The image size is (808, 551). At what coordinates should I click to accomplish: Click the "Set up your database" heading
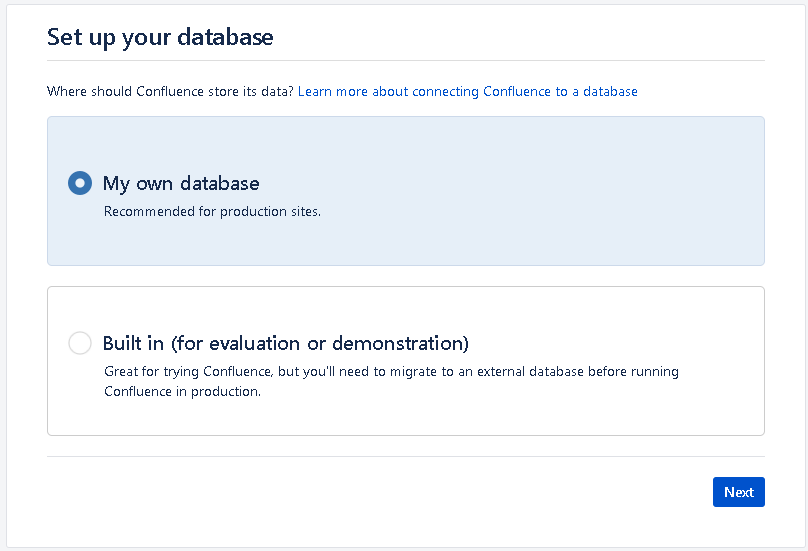click(160, 37)
